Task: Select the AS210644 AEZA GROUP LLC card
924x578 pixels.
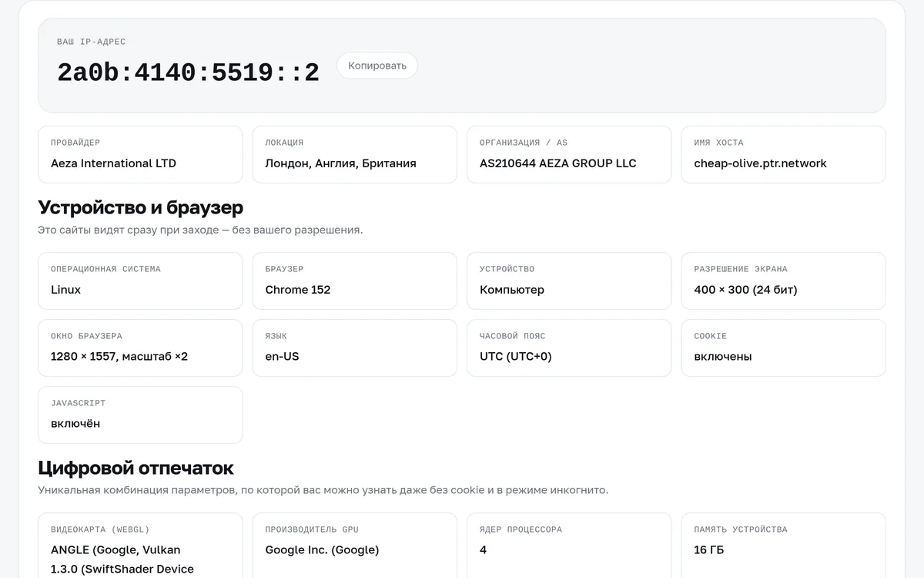Action: (569, 155)
